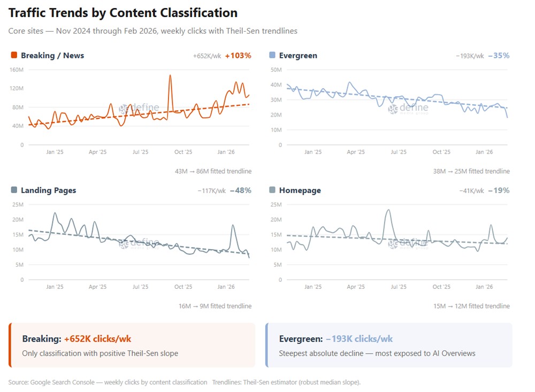Click the Landing Pages legend square
The image size is (535, 392).
click(14, 190)
